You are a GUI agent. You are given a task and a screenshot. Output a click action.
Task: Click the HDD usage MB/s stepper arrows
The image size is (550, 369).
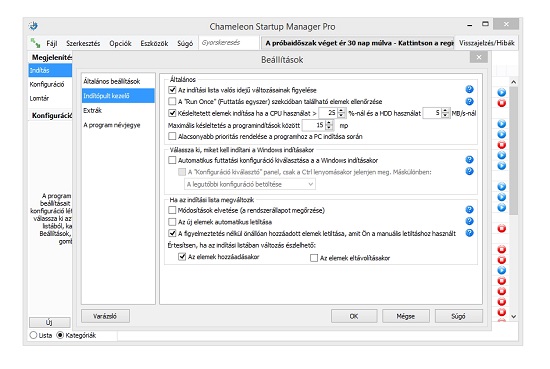[x=445, y=113]
